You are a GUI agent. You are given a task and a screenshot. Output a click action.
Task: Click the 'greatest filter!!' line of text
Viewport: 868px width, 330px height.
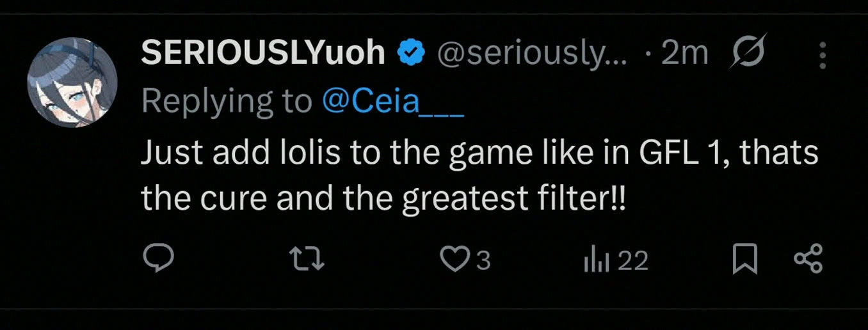click(512, 200)
